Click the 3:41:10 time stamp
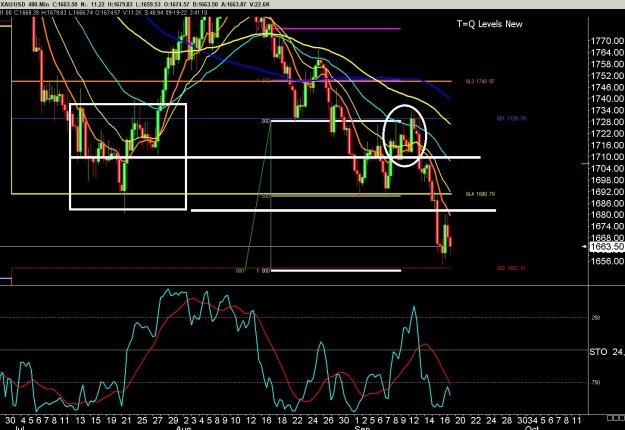This screenshot has width=625, height=430. pyautogui.click(x=199, y=13)
